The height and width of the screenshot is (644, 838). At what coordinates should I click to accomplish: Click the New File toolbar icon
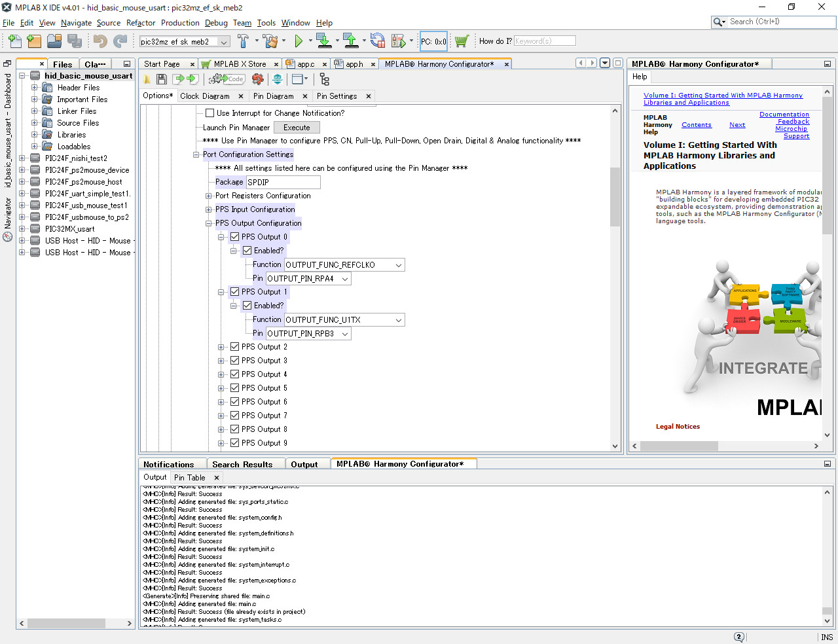click(x=14, y=41)
